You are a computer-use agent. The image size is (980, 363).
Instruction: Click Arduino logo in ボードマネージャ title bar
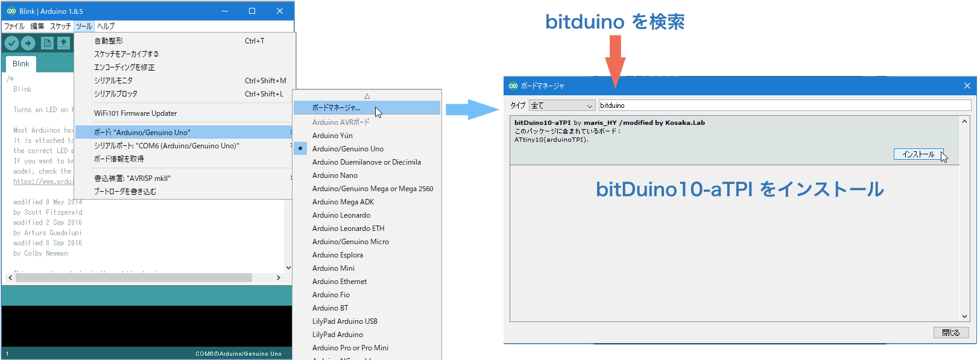pyautogui.click(x=513, y=86)
